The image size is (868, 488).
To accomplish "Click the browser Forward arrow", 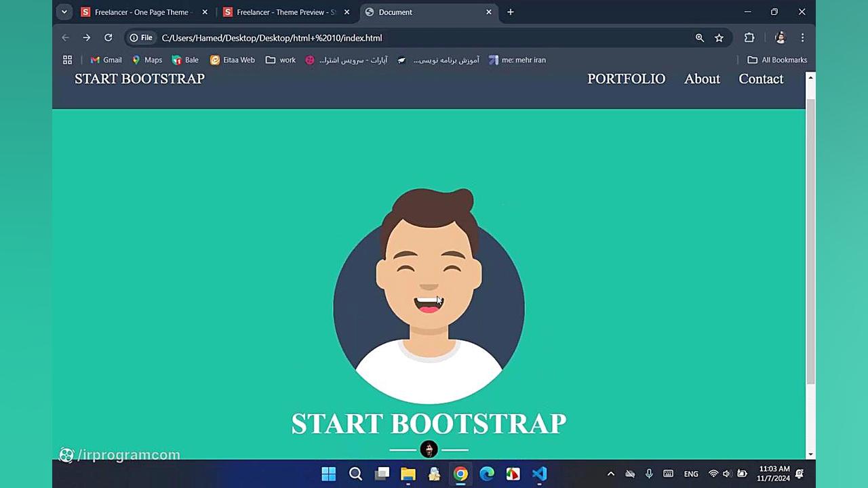I will pos(86,38).
